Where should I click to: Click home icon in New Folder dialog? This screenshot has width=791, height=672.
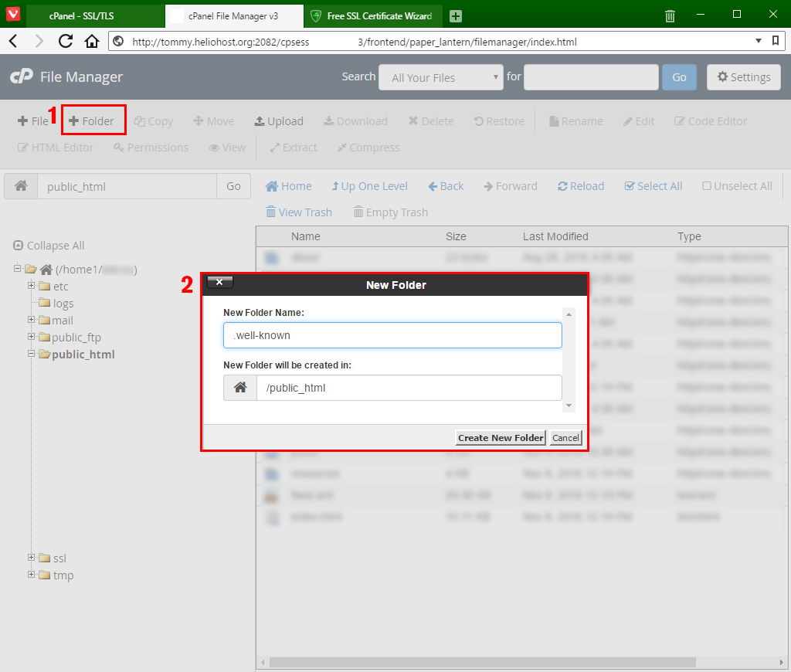pos(241,388)
